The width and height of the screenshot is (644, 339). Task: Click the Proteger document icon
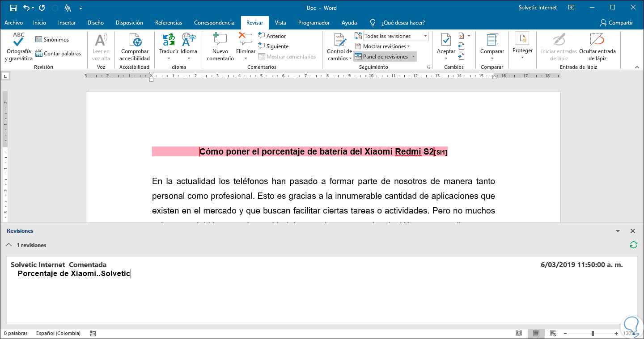point(522,40)
